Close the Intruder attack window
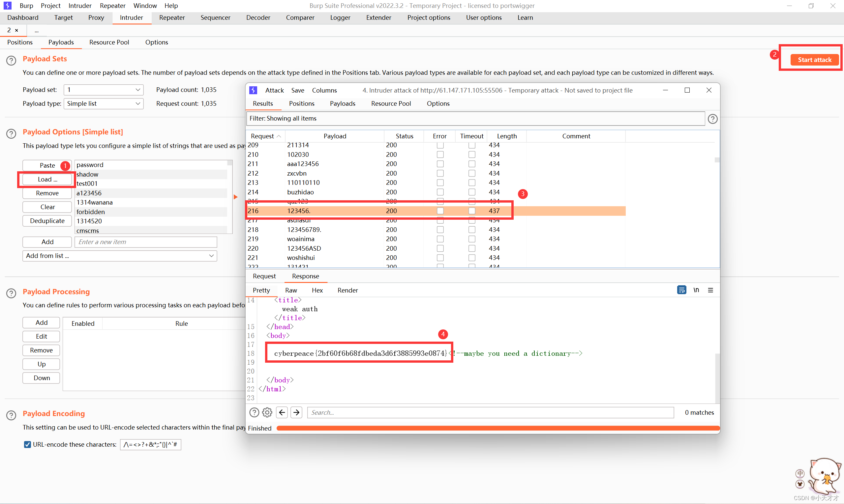844x504 pixels. point(709,90)
